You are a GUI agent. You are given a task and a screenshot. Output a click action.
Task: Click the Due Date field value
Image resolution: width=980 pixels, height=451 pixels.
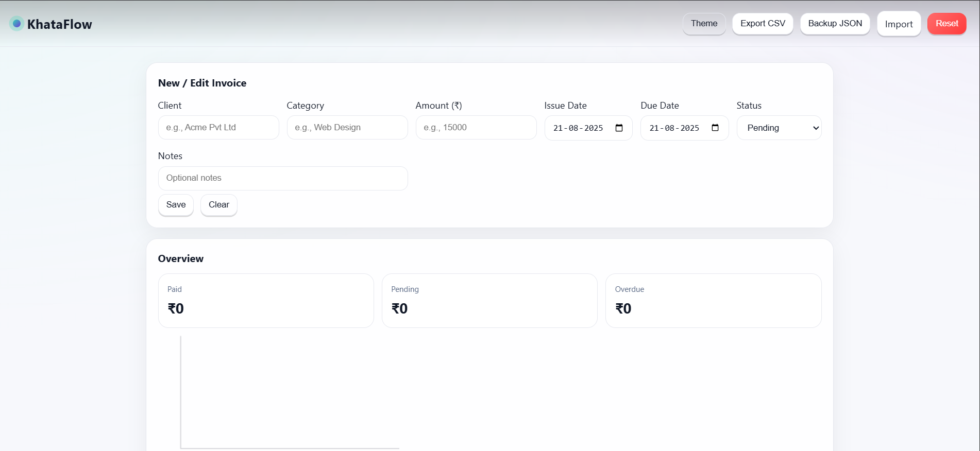click(x=674, y=128)
